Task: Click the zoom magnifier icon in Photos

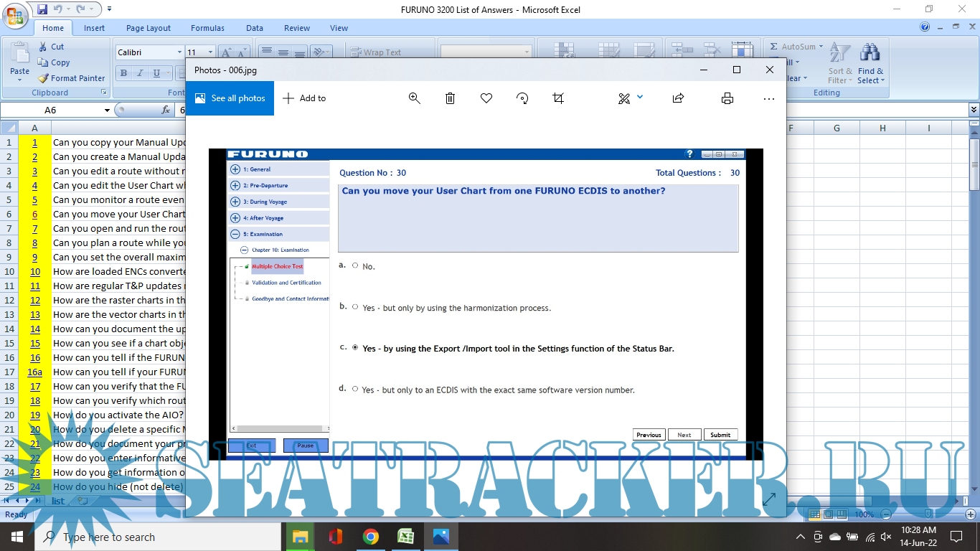Action: [x=414, y=98]
